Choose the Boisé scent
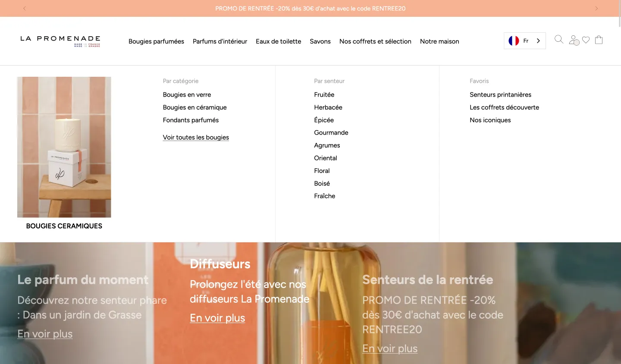Screen dimensions: 621x364 pos(322,183)
